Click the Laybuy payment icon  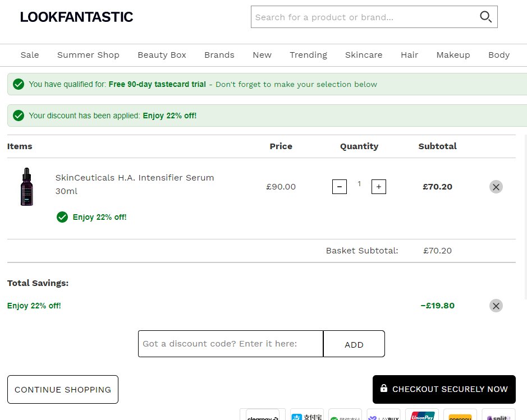pos(383,415)
